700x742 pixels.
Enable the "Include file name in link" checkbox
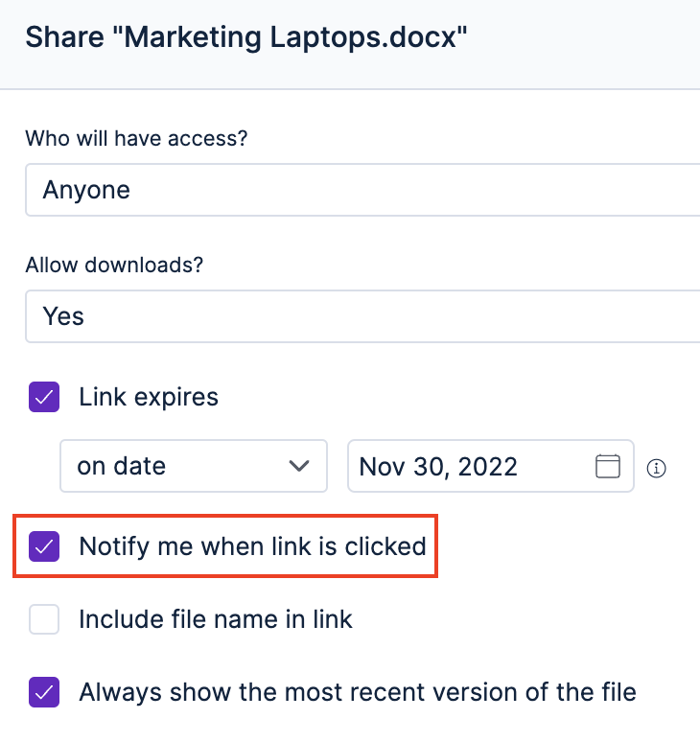(44, 620)
